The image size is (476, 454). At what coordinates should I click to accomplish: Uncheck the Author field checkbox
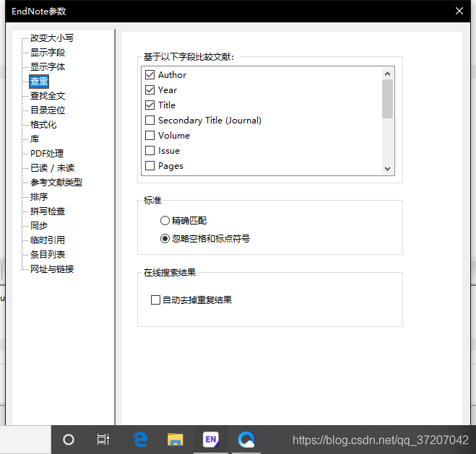click(150, 74)
